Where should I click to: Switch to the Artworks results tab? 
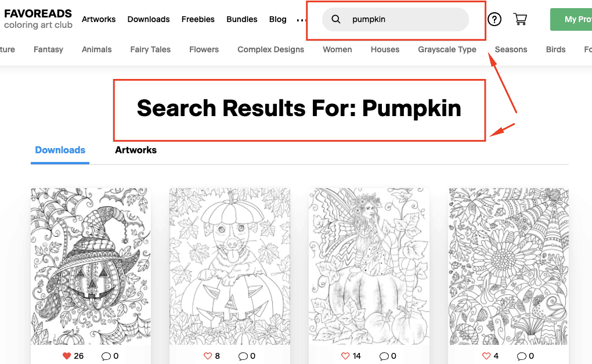point(136,150)
